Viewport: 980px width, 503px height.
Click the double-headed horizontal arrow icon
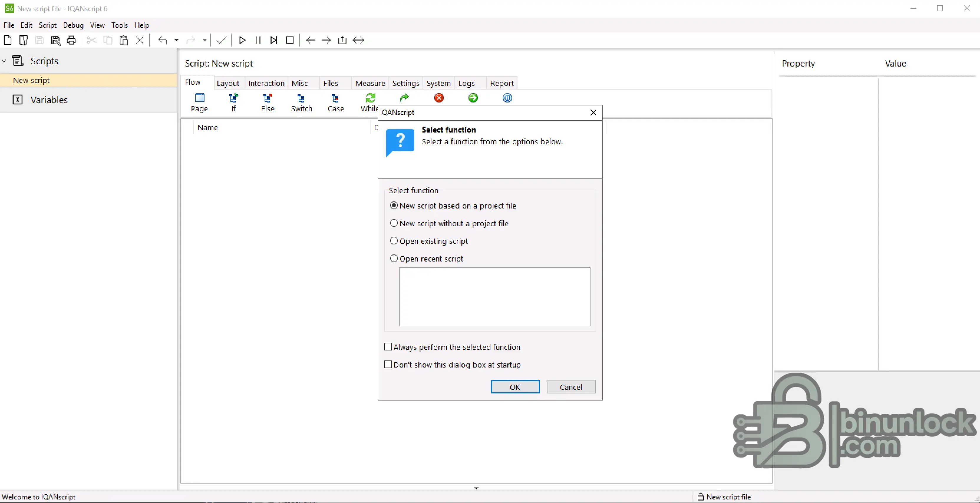[358, 40]
